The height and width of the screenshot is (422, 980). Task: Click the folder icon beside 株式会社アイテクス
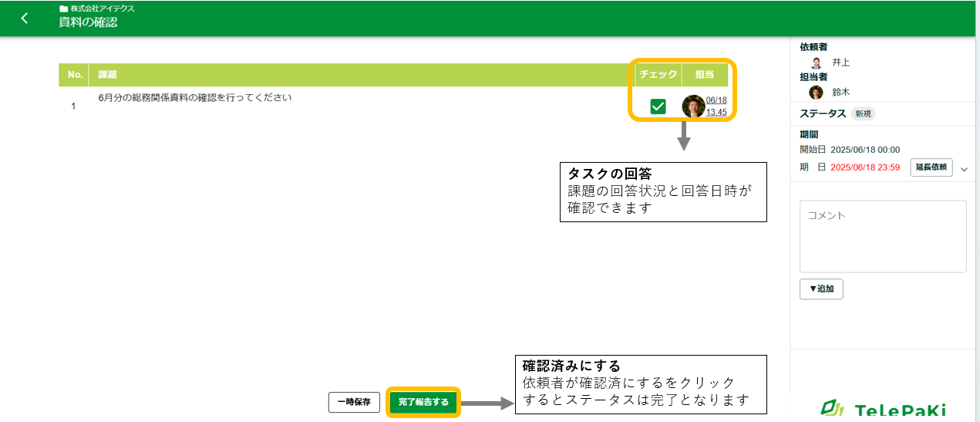coord(63,8)
